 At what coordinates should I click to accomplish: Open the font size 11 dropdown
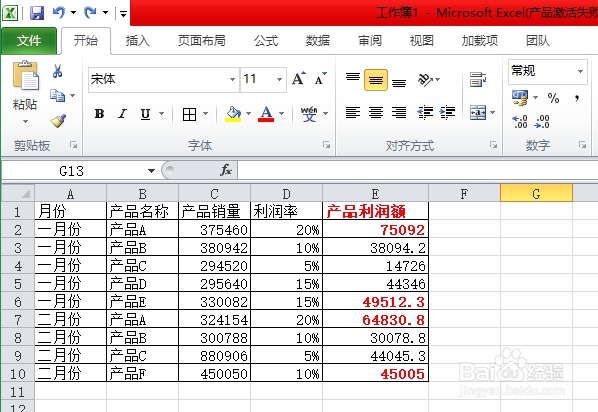click(x=280, y=79)
